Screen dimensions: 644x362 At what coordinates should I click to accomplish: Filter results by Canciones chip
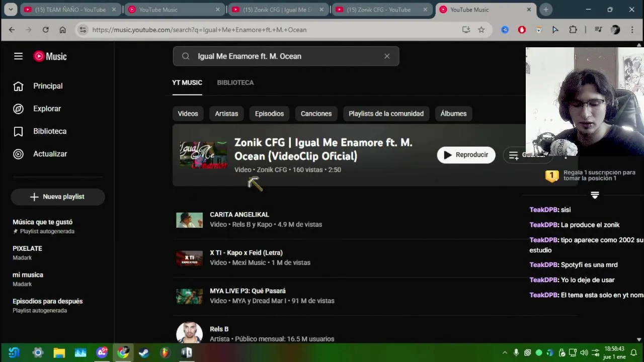316,114
